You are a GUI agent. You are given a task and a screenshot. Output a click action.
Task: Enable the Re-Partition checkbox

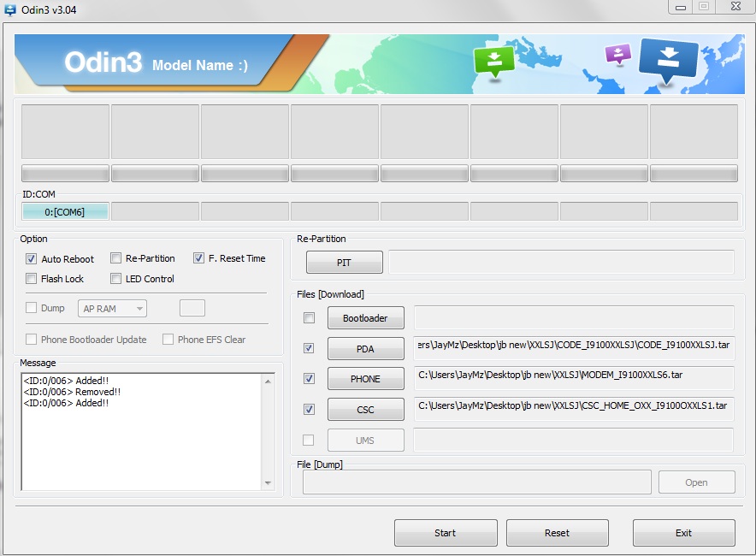pos(115,258)
